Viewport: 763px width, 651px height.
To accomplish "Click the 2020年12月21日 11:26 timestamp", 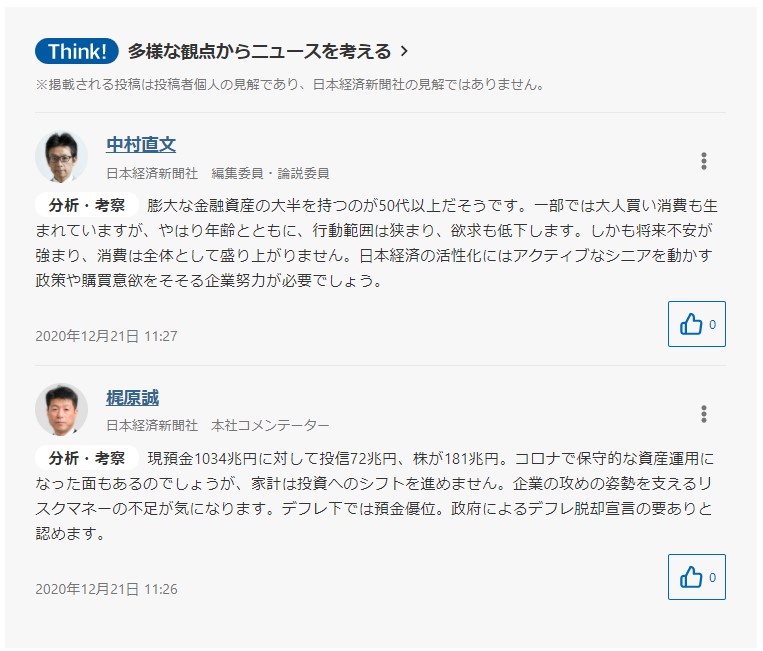I will pyautogui.click(x=106, y=589).
